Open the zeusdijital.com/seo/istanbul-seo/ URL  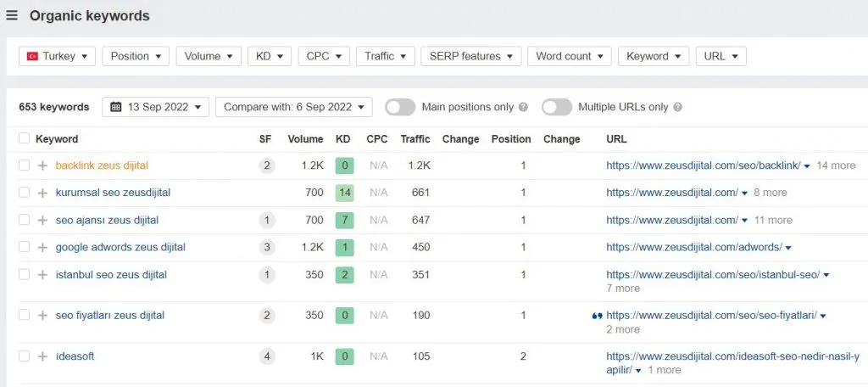[713, 274]
